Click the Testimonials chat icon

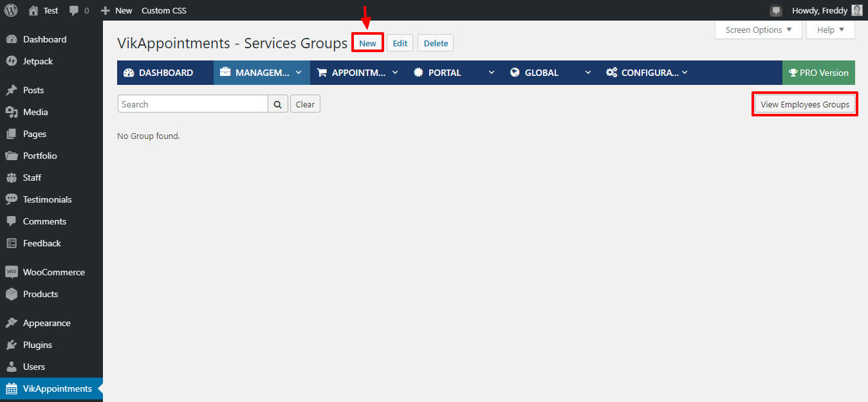(x=12, y=199)
